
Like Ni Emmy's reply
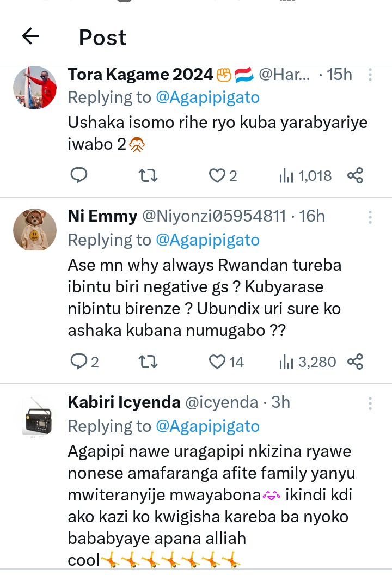click(217, 362)
